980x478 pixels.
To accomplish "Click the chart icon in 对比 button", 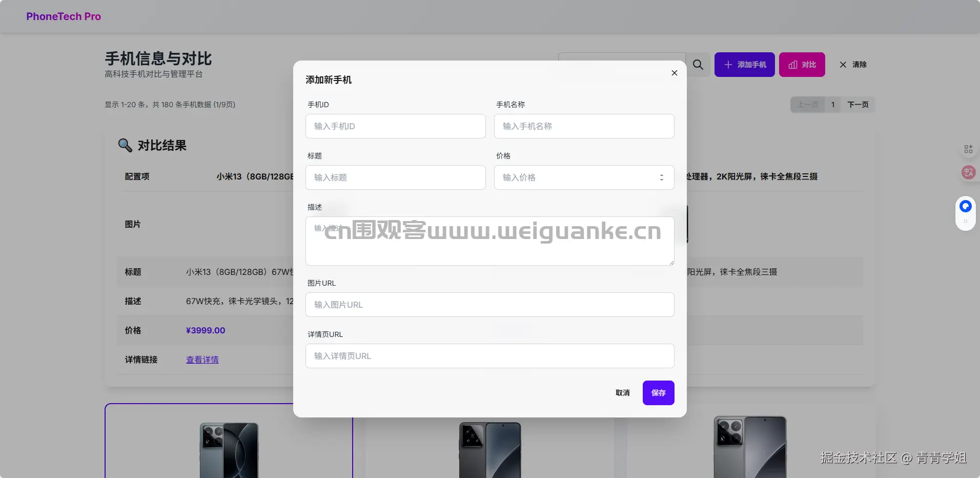I will point(793,65).
